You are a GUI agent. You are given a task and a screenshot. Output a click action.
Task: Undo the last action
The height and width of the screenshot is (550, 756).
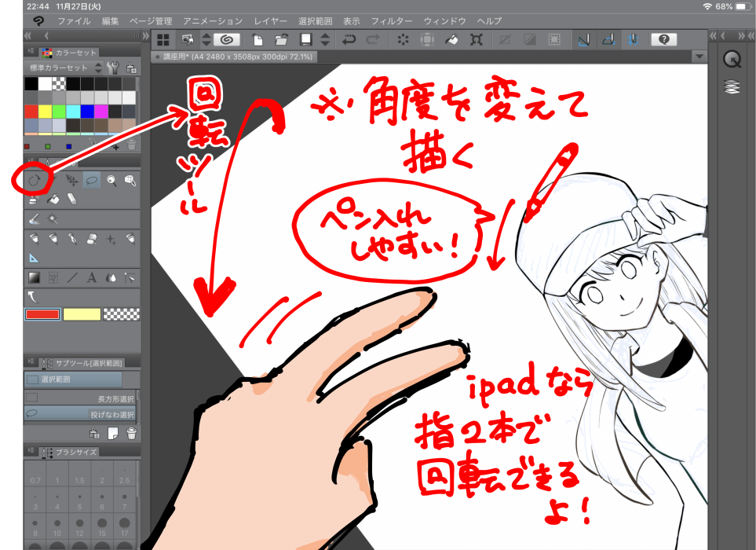click(x=349, y=39)
